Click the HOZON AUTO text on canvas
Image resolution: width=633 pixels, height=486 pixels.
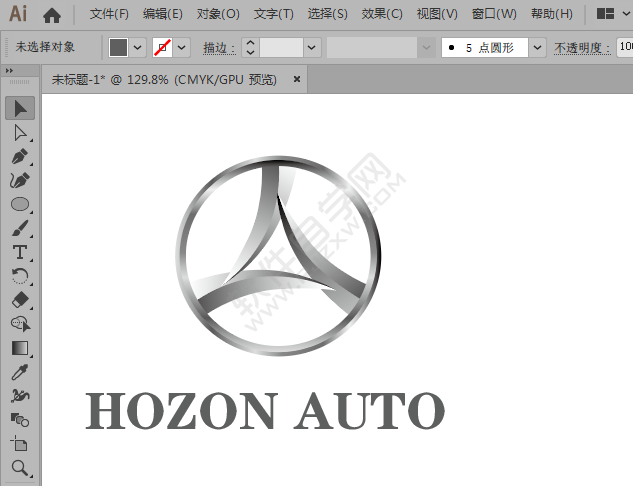(x=265, y=411)
